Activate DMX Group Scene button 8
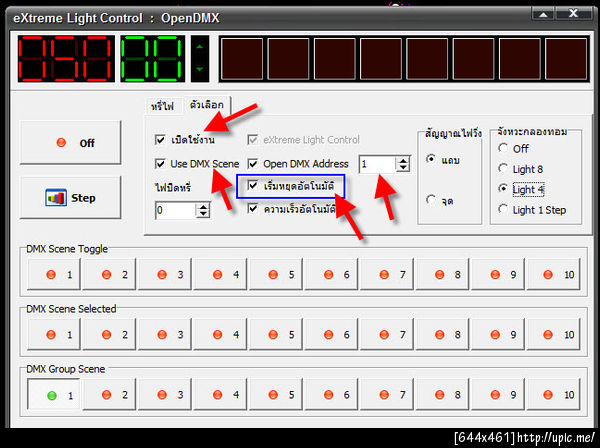This screenshot has height=448, width=600. click(443, 395)
